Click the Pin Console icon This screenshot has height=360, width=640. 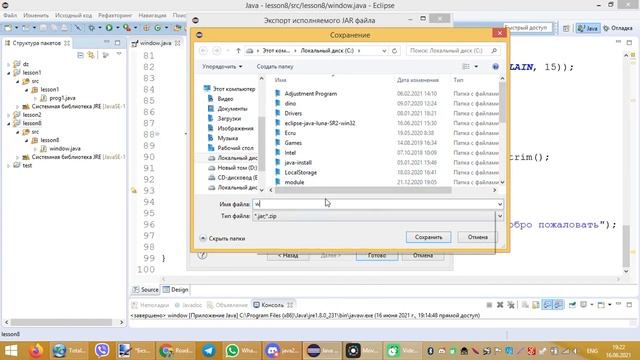[x=572, y=305]
